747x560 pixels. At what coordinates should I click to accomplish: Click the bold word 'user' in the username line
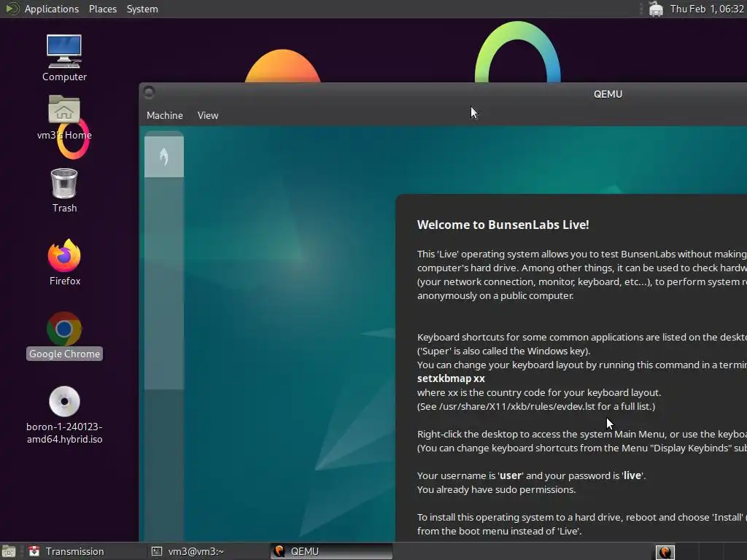tap(510, 475)
